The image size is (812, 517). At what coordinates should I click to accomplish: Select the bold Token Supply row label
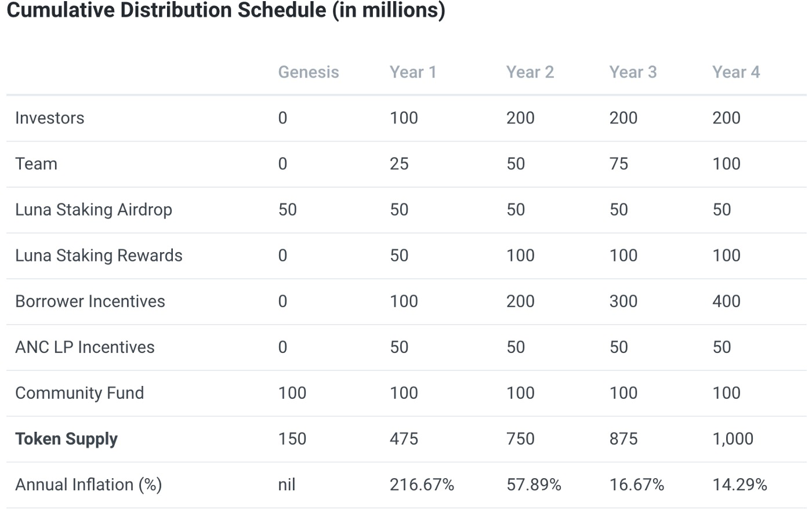coord(66,439)
